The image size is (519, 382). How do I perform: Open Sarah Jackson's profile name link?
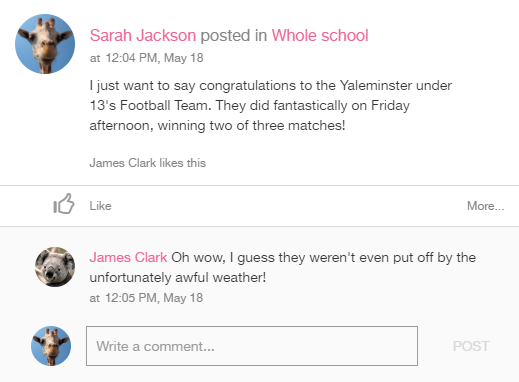[x=143, y=35]
